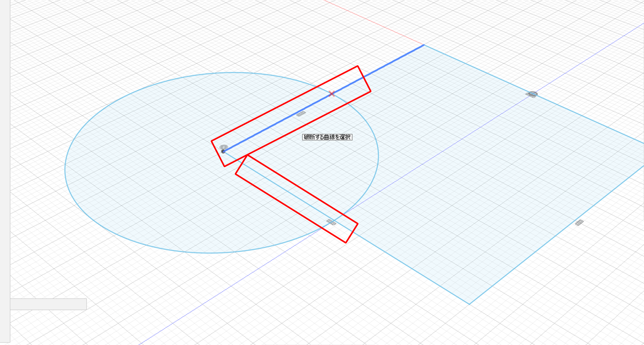
Task: Click the red X break point marker
Action: pyautogui.click(x=332, y=94)
